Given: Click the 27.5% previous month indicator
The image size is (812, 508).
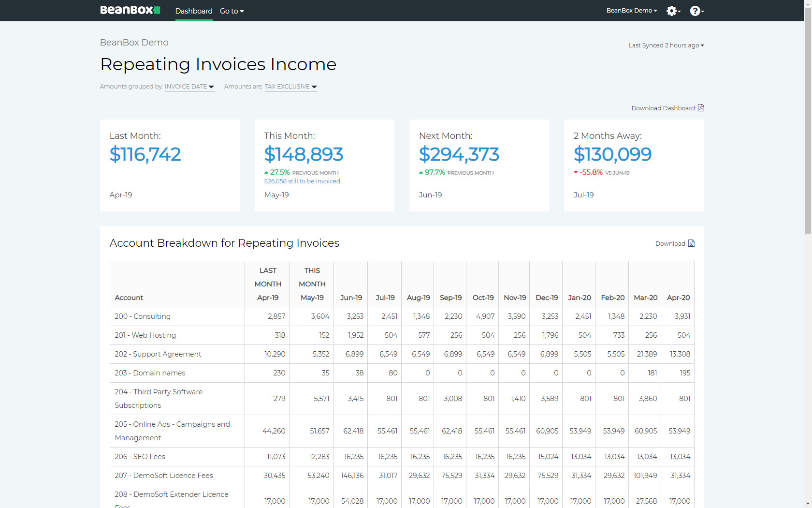Looking at the screenshot, I should click(x=301, y=172).
